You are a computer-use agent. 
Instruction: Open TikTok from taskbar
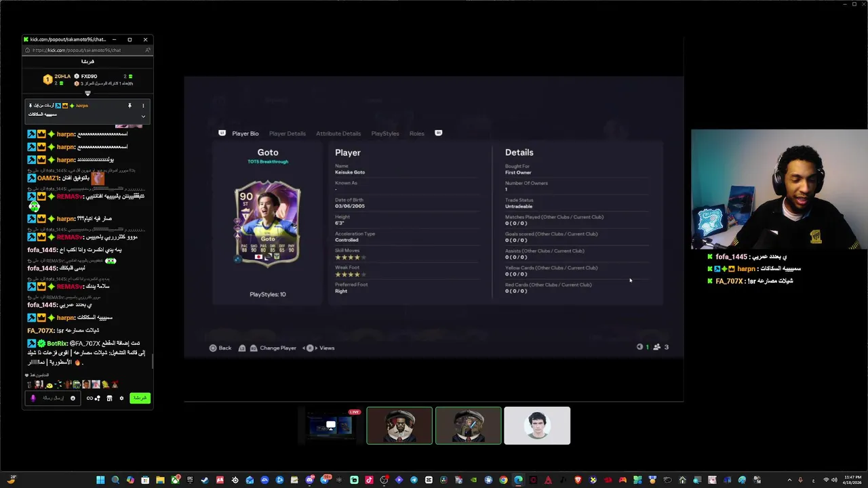point(369,480)
